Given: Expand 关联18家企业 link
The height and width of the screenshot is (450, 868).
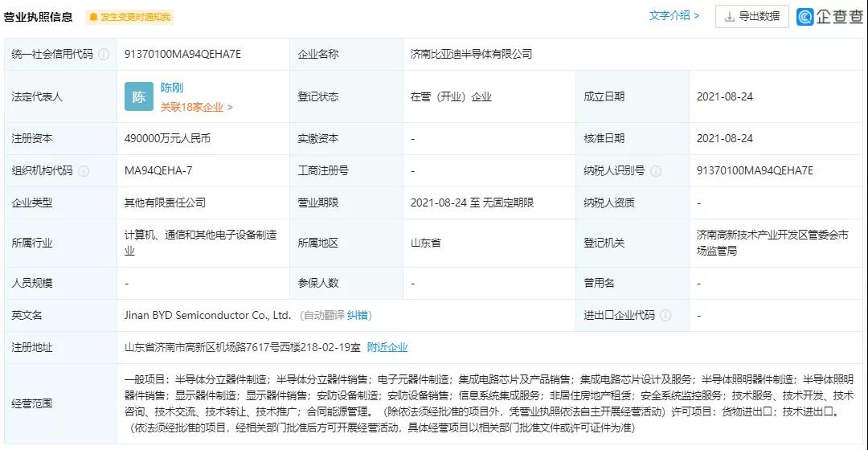Looking at the screenshot, I should [197, 107].
